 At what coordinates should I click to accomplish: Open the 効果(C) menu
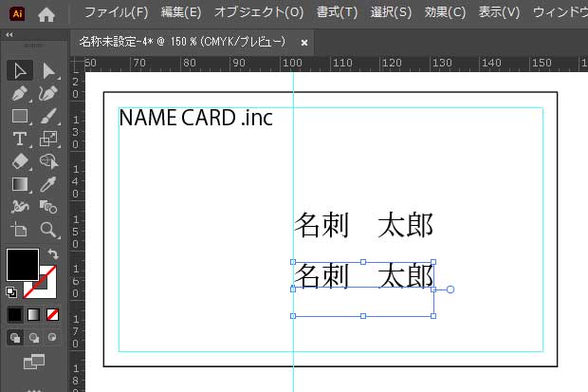click(x=445, y=12)
